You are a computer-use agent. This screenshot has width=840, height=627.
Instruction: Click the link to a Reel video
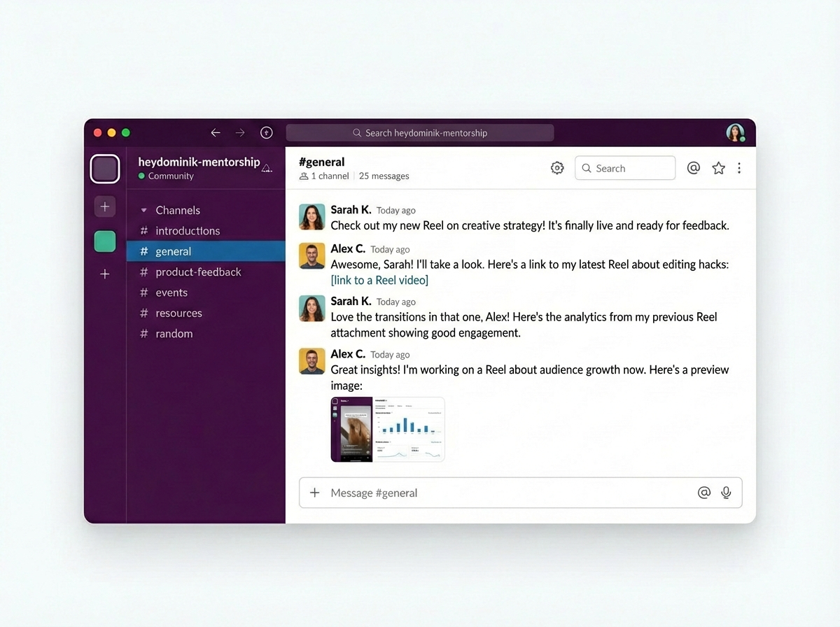[x=379, y=280]
